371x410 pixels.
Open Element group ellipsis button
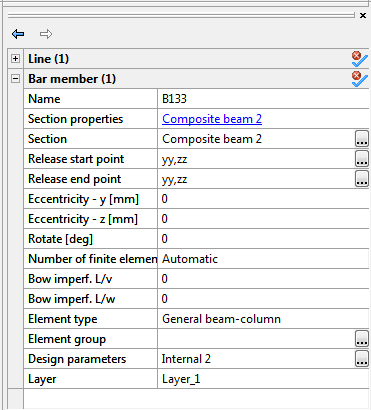click(362, 339)
